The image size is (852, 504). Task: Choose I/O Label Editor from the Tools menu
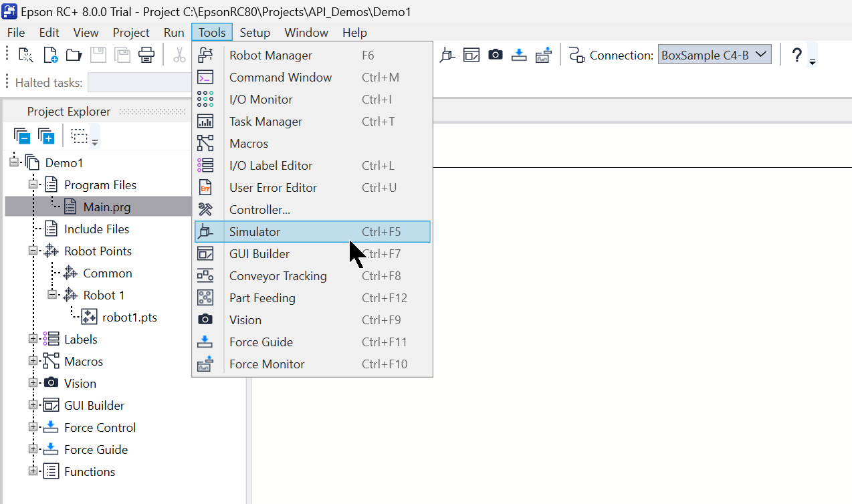(x=312, y=166)
